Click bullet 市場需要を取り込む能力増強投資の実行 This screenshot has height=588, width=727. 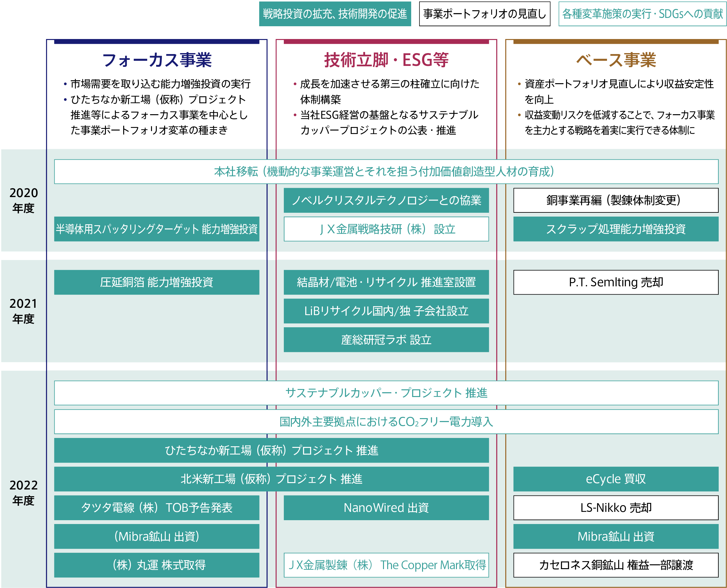[160, 84]
